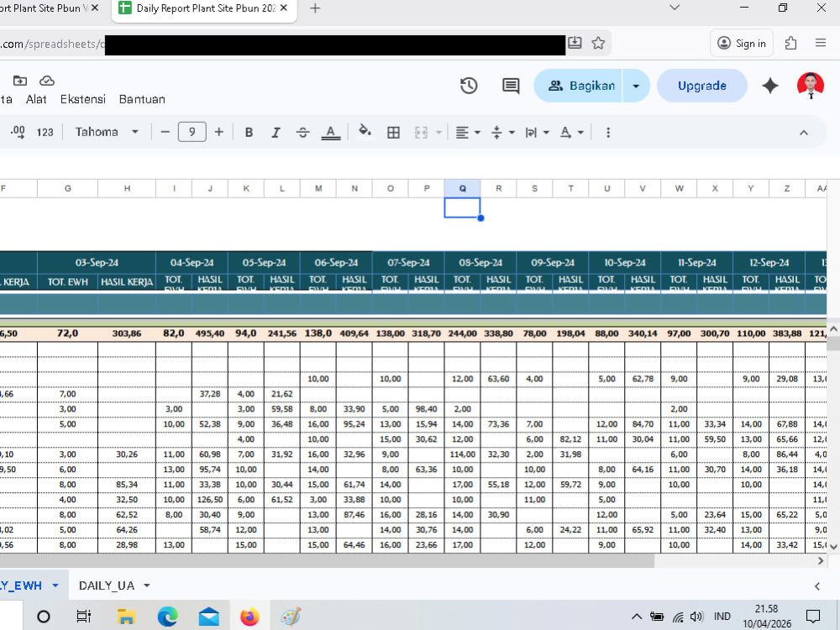Screen dimensions: 840x630
Task: Bookmark page with star icon
Action: coord(598,43)
